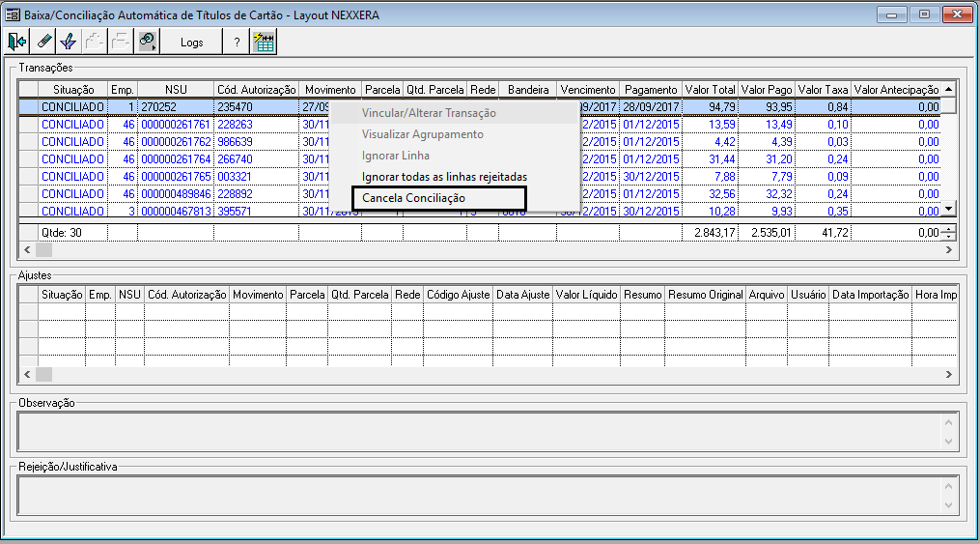Select NSU cell 270252

coord(176,107)
